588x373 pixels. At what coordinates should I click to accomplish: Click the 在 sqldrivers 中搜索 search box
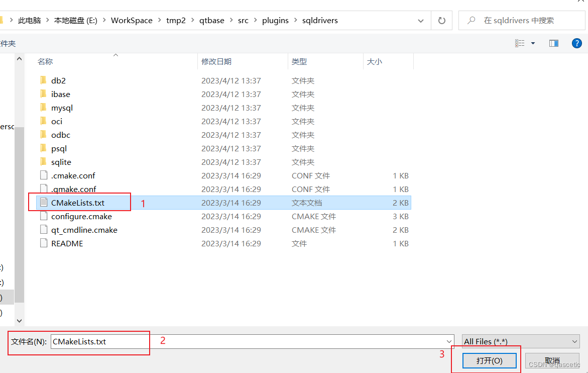tap(522, 20)
